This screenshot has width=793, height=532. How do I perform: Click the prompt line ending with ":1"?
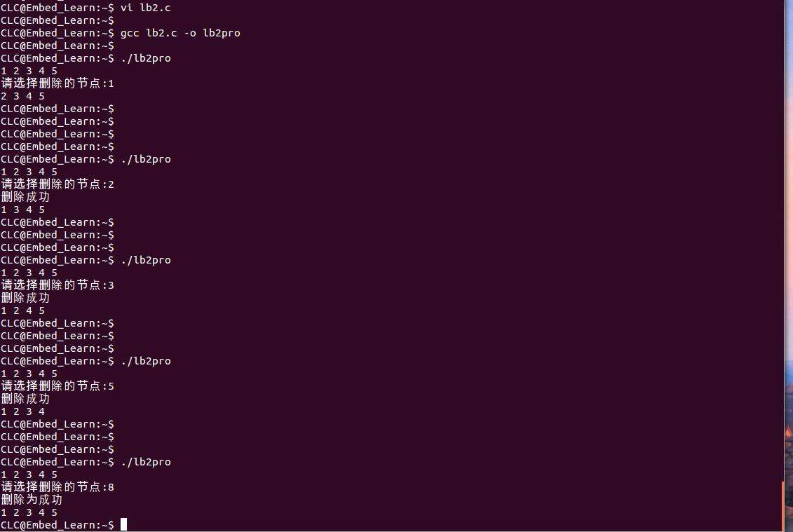click(x=57, y=83)
